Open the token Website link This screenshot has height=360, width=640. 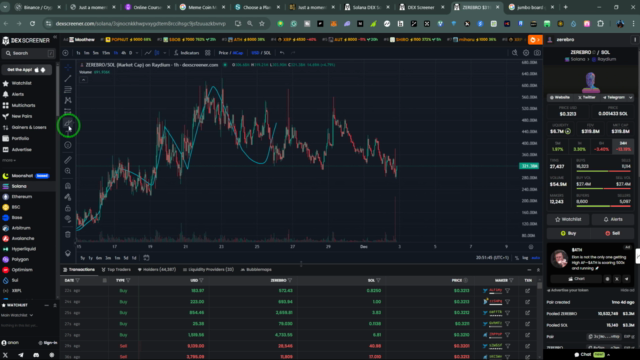560,98
